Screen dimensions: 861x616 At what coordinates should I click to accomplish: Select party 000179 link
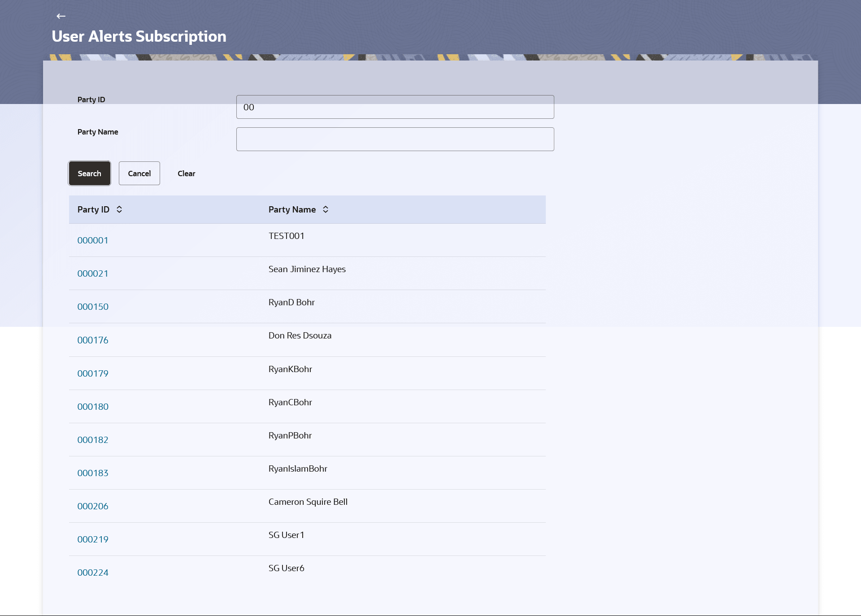pyautogui.click(x=93, y=373)
